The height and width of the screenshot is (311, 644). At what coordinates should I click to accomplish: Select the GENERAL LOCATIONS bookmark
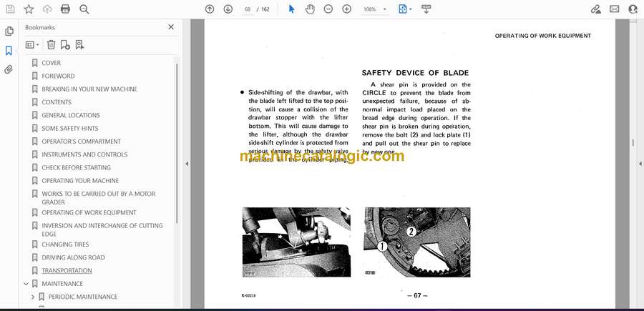pos(71,115)
